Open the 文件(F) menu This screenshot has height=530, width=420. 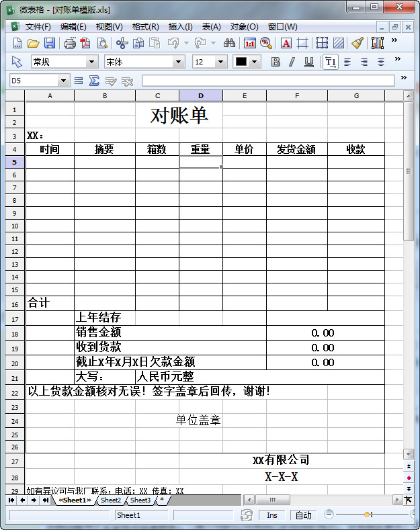click(x=38, y=27)
